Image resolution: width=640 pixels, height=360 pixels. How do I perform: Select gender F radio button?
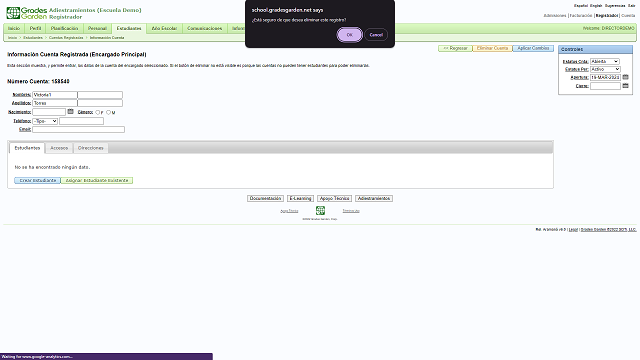coord(98,112)
